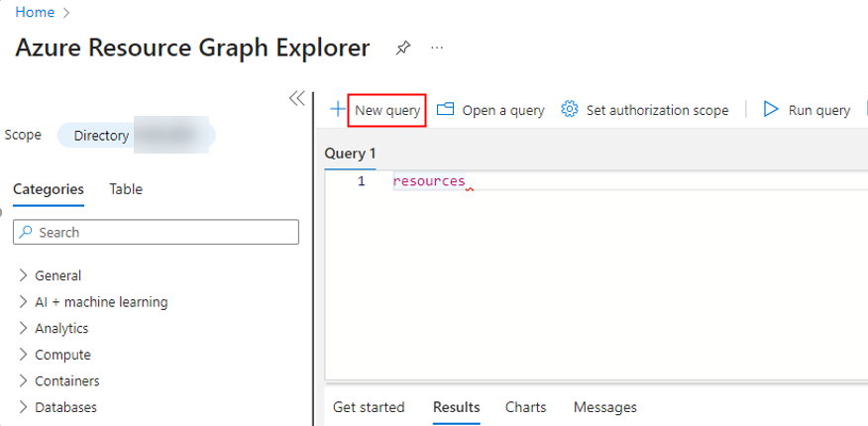868x426 pixels.
Task: Expand the AI + machine learning category
Action: [x=24, y=302]
